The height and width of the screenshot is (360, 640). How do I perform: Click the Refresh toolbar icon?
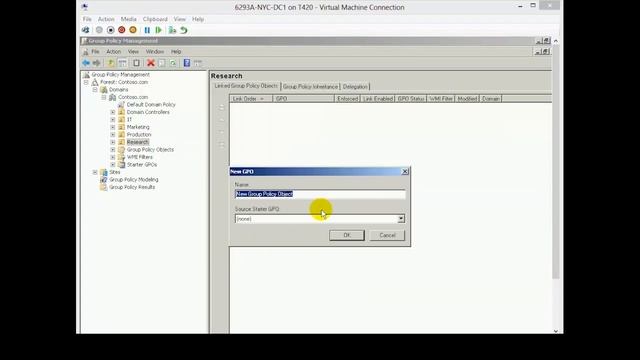point(173,63)
